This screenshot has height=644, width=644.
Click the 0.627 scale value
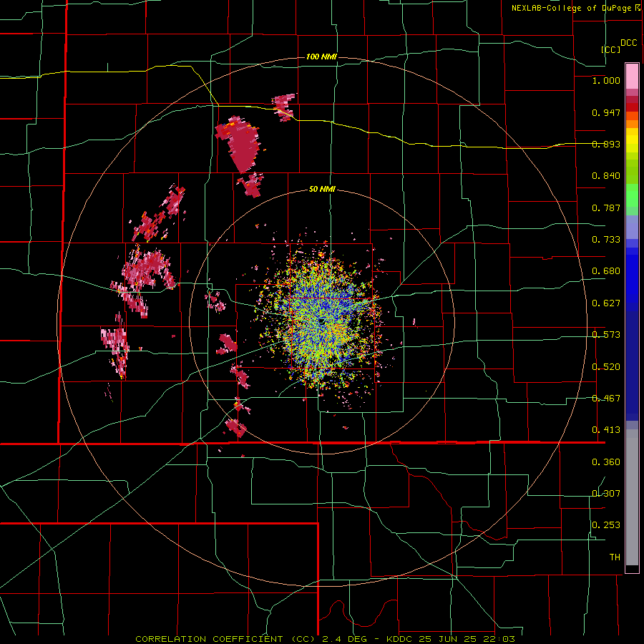(606, 303)
